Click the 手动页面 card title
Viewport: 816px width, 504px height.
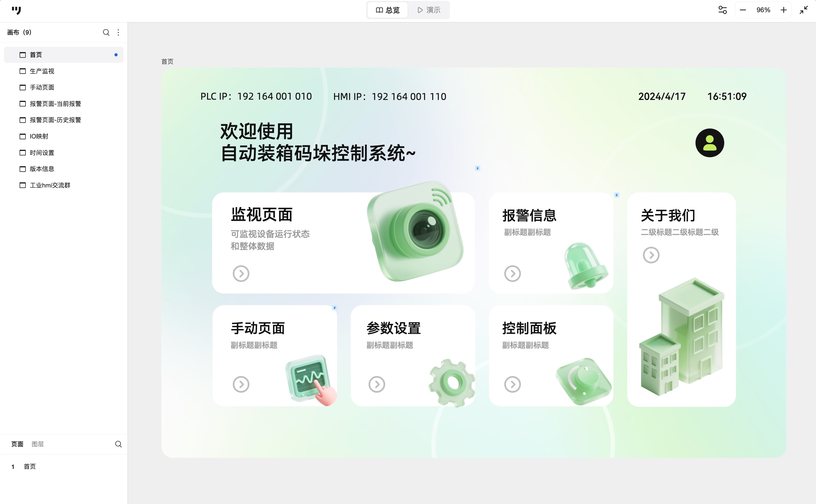[x=258, y=328]
